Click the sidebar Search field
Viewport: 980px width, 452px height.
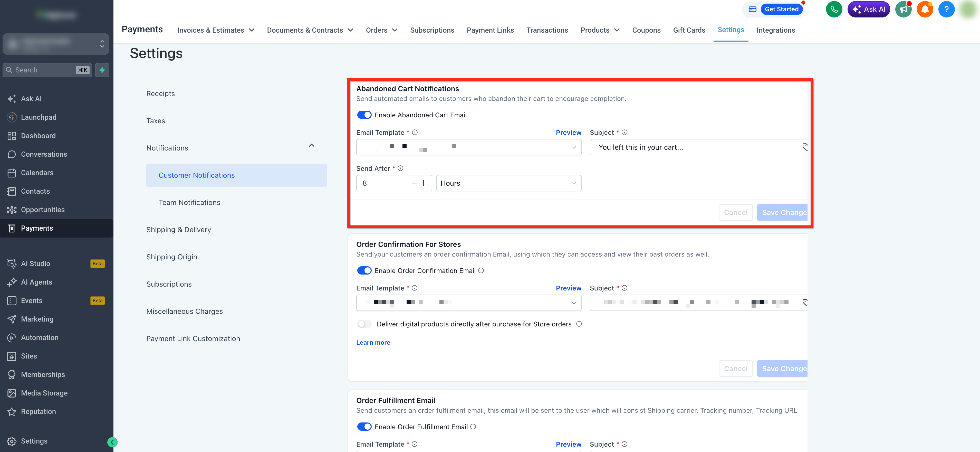coord(47,70)
